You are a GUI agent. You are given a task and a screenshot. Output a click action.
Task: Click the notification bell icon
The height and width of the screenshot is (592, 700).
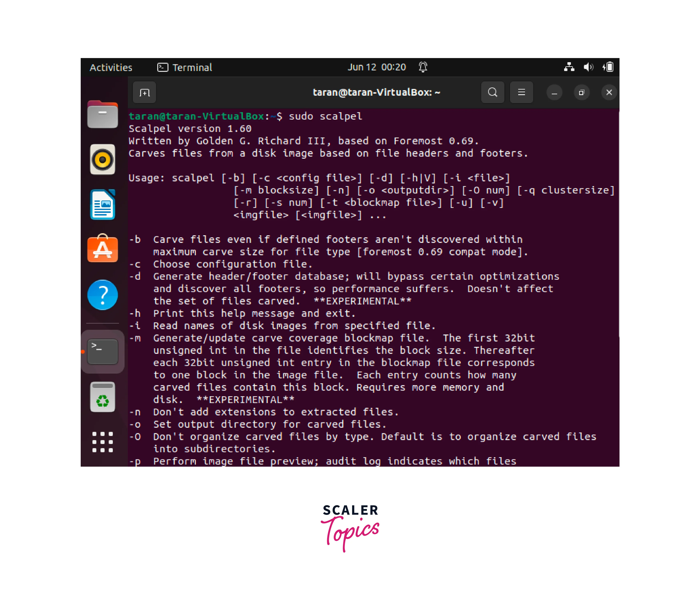[x=423, y=67]
